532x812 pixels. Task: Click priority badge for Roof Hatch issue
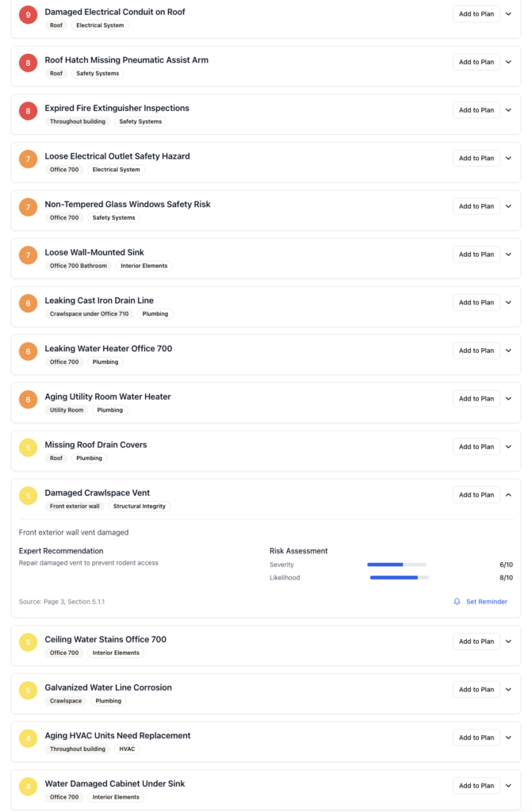point(29,63)
